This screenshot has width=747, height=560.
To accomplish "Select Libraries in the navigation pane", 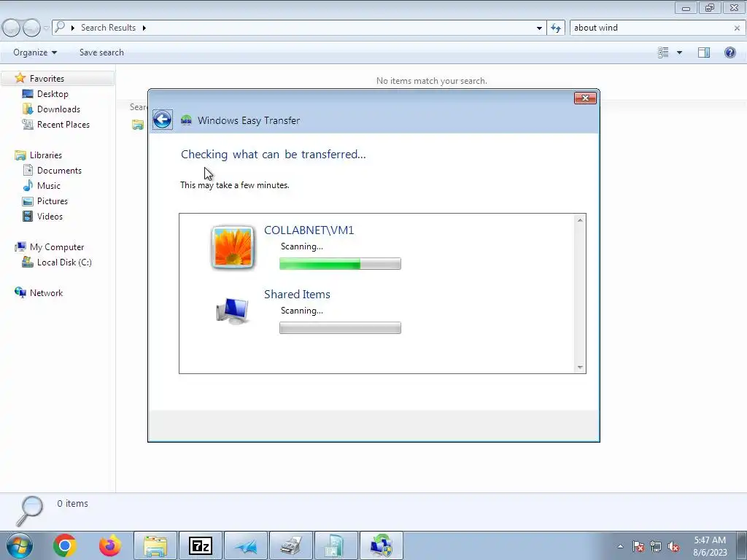I will point(46,155).
